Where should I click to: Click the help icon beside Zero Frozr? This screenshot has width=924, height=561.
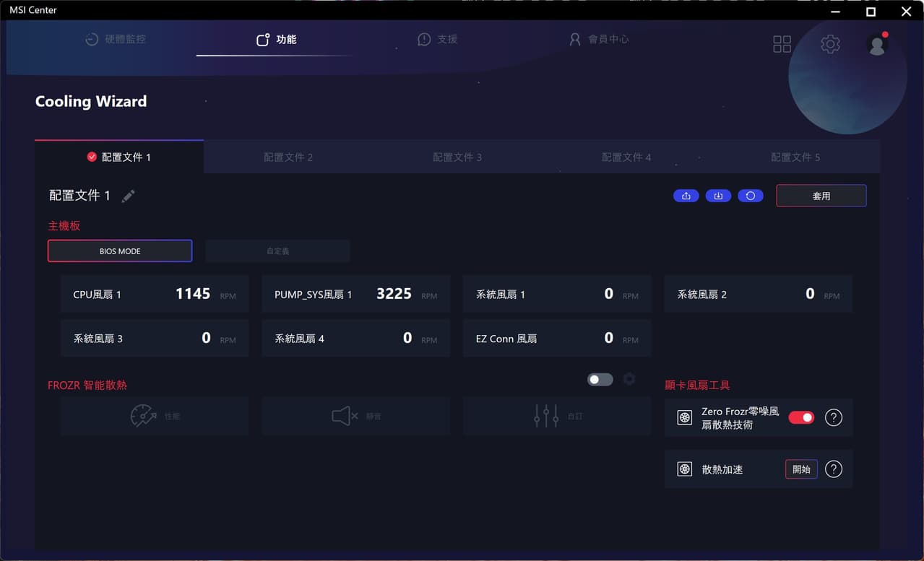coord(833,417)
